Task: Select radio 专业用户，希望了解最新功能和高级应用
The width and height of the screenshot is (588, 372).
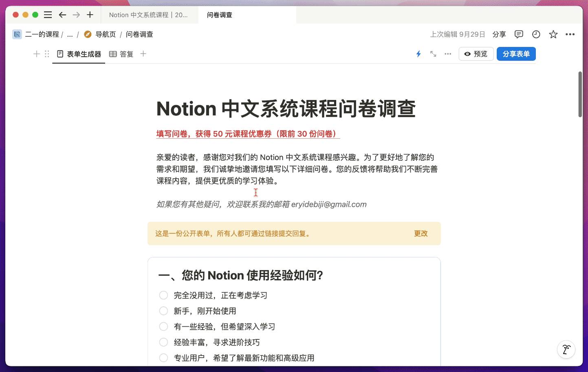Action: pos(163,358)
